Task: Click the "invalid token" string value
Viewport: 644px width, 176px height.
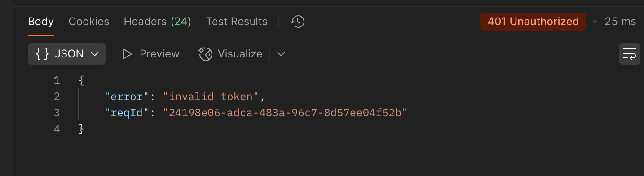Action: (x=211, y=97)
